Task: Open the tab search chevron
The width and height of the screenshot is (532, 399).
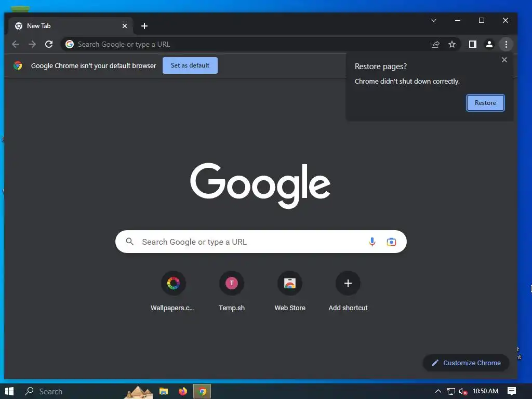Action: tap(434, 20)
